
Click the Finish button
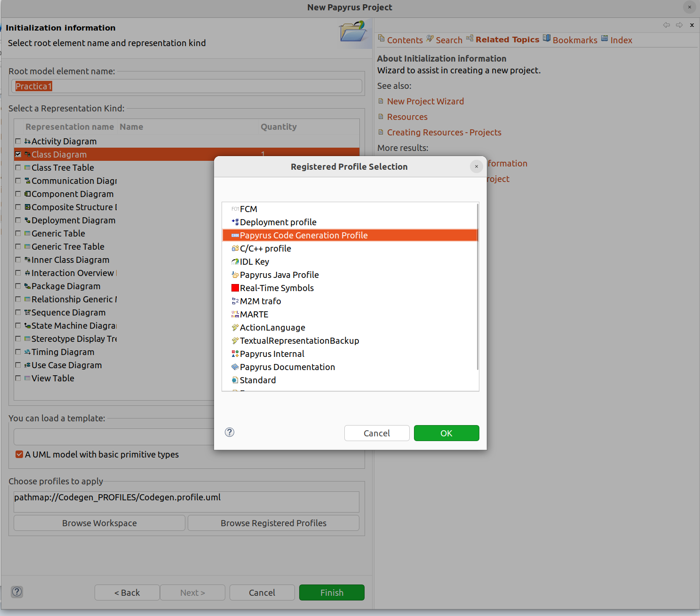pos(332,592)
